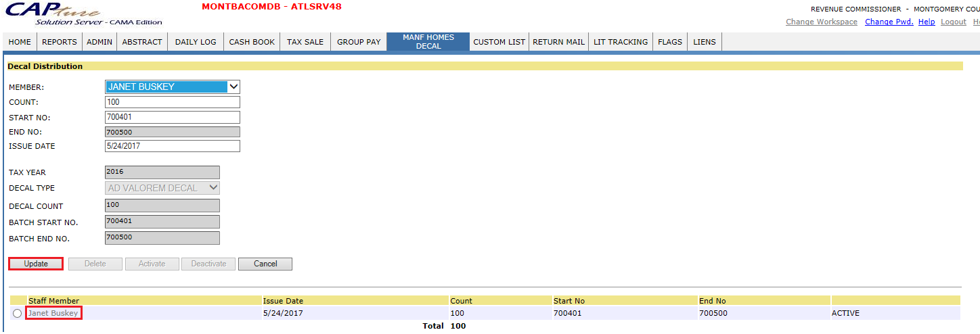
Task: Click into the COUNT input field
Action: click(x=173, y=102)
